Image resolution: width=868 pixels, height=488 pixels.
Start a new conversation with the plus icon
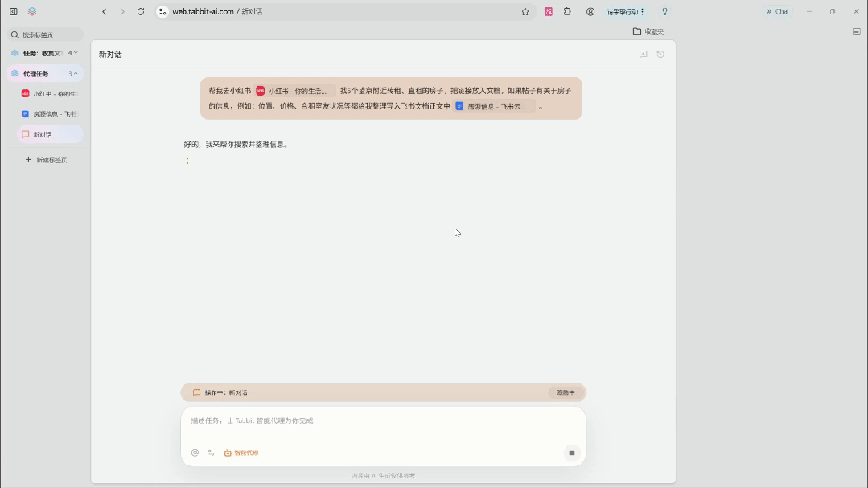(644, 54)
